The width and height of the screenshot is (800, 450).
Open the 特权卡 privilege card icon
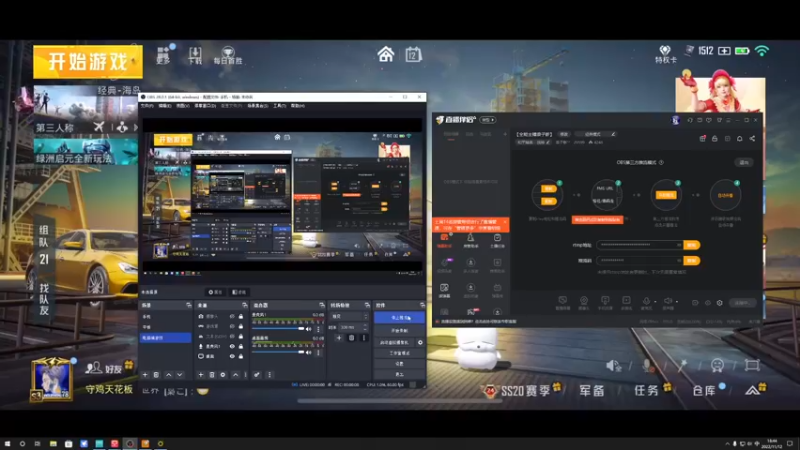tap(665, 54)
